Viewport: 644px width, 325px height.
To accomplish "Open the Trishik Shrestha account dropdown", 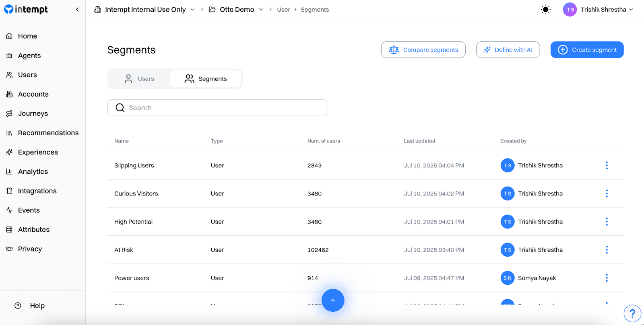I will [x=607, y=10].
